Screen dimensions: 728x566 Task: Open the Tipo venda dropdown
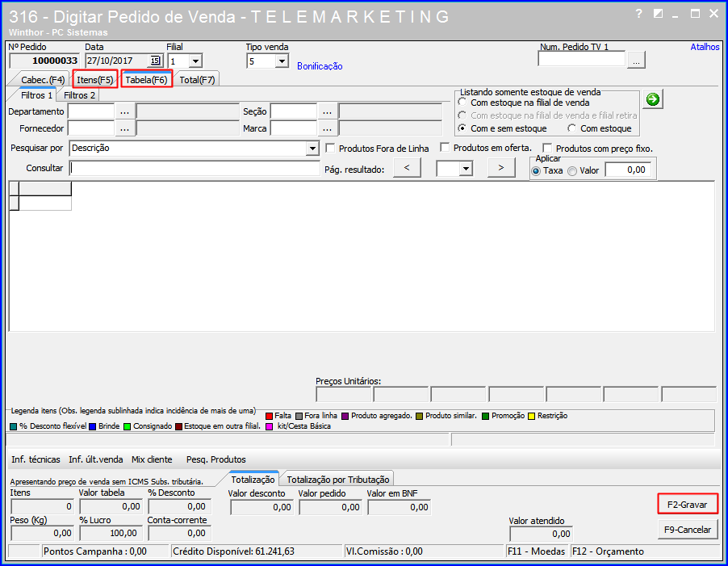coord(282,61)
